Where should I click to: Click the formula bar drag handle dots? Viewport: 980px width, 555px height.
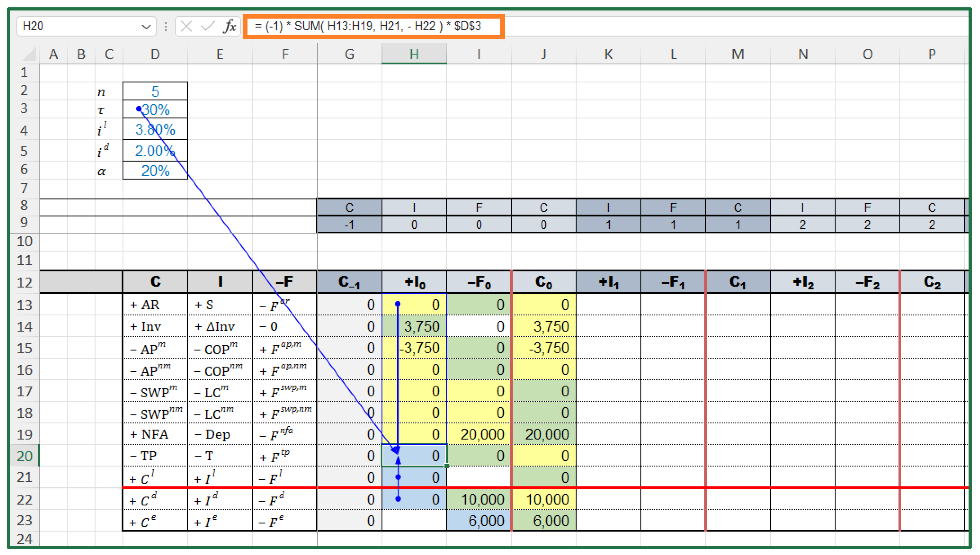pos(165,26)
